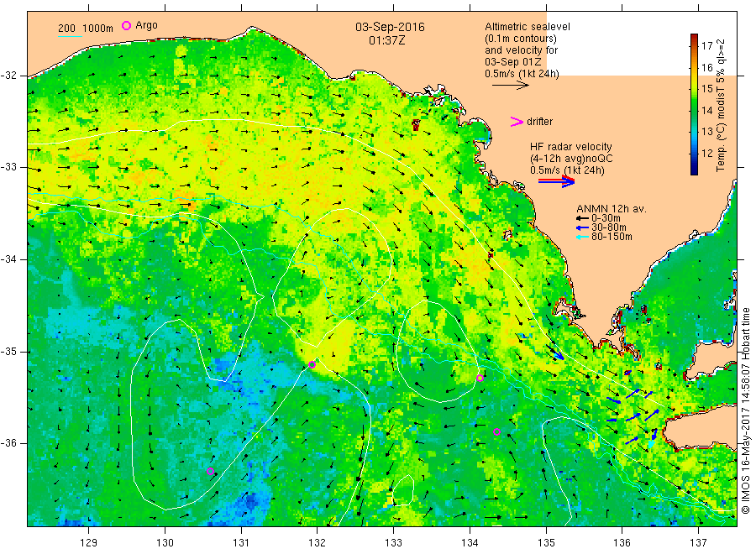
Task: Click the latitude axis label '-35'
Action: (x=8, y=351)
